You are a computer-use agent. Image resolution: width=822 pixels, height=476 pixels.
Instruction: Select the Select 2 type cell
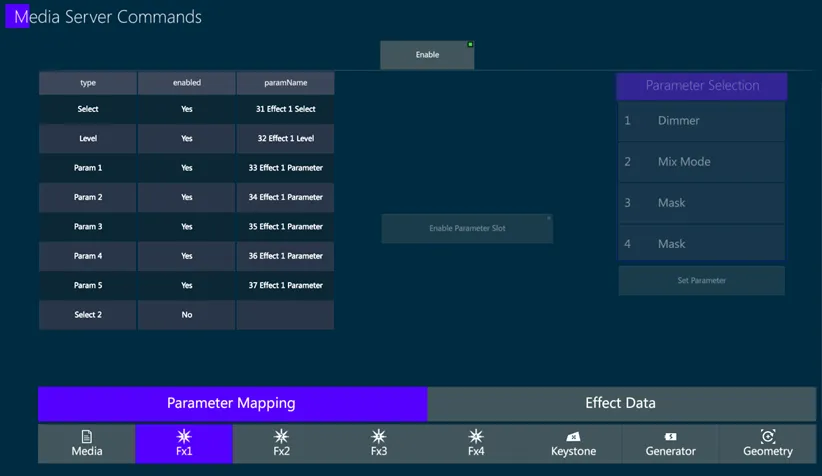(88, 315)
